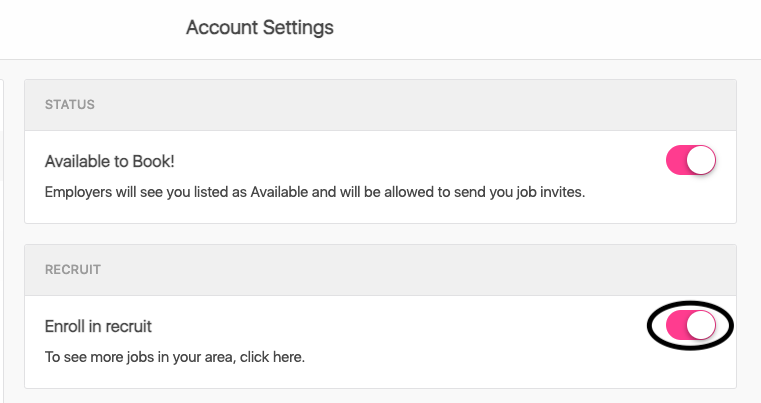The width and height of the screenshot is (761, 403).
Task: Disable the Enroll in recruit switch
Action: [691, 326]
